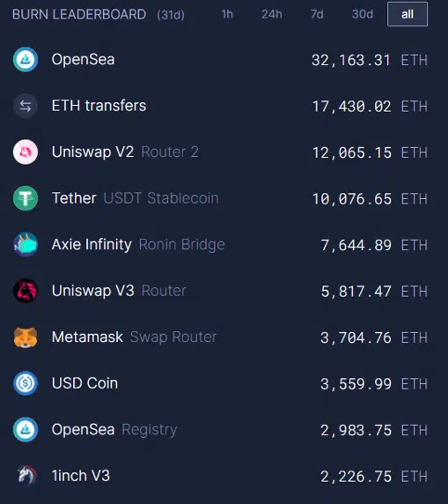Choose the 7d timeframe filter

[x=317, y=14]
